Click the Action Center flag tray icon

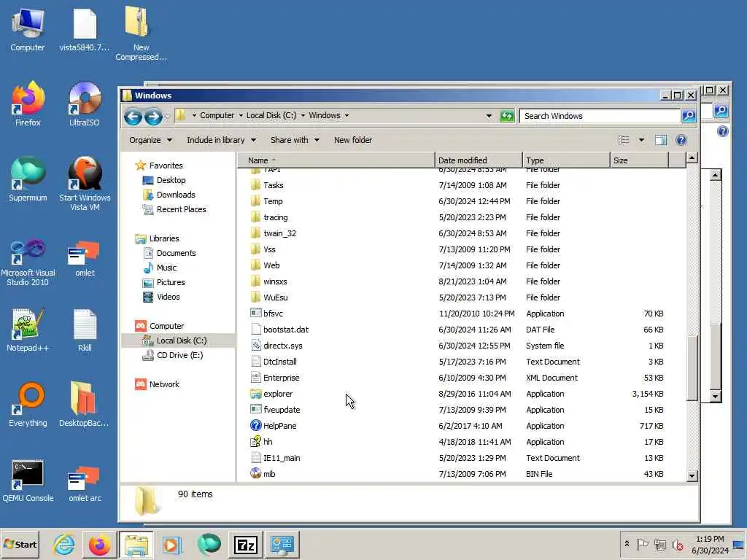click(642, 544)
